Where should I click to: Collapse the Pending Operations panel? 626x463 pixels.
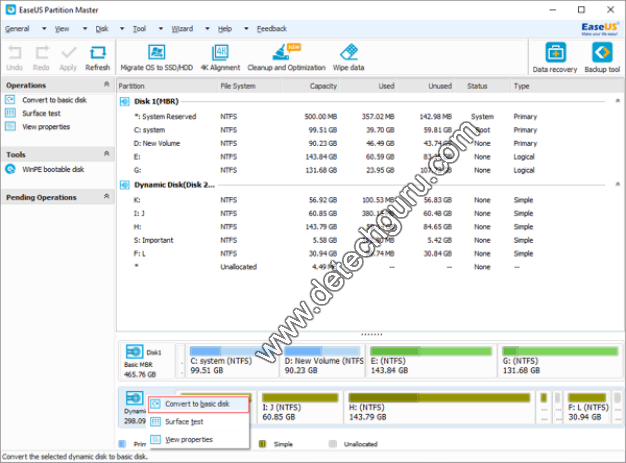(107, 196)
